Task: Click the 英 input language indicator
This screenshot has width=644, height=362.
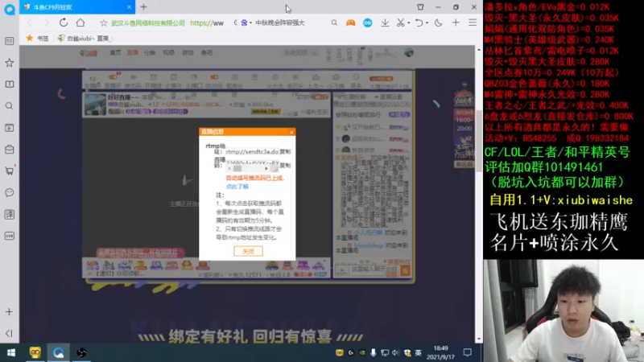Action: coord(418,352)
